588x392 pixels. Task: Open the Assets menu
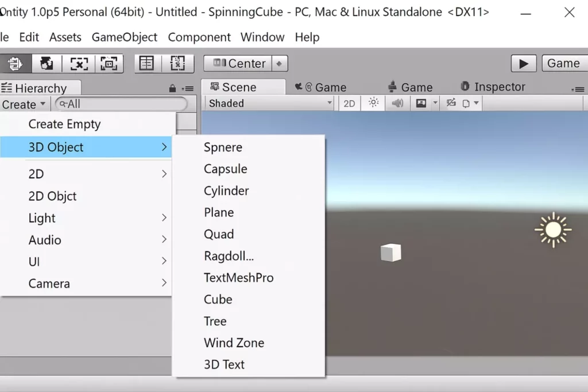click(x=65, y=37)
